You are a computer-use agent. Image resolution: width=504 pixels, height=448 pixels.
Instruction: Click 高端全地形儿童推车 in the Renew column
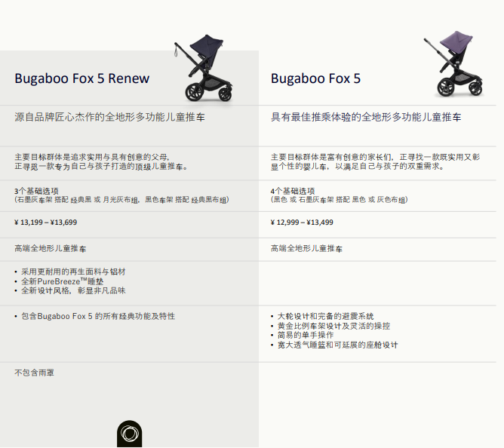(50, 248)
